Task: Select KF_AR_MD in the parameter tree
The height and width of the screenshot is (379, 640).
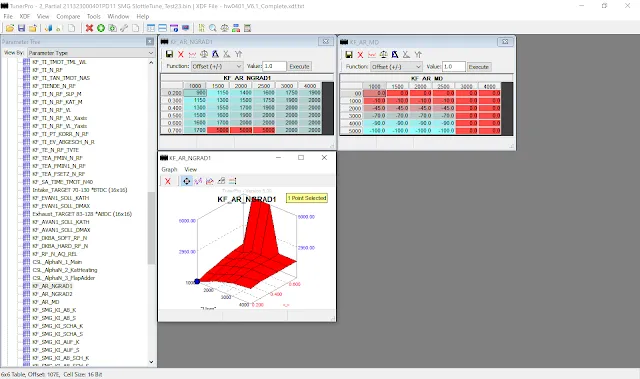Action: (46, 302)
